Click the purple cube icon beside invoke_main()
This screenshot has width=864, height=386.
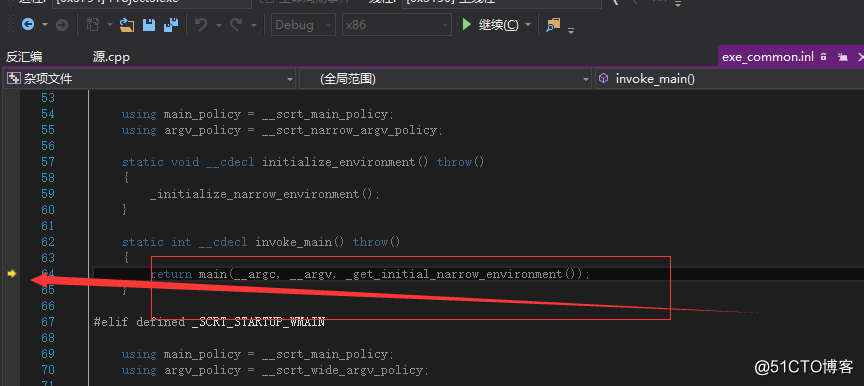pyautogui.click(x=604, y=79)
